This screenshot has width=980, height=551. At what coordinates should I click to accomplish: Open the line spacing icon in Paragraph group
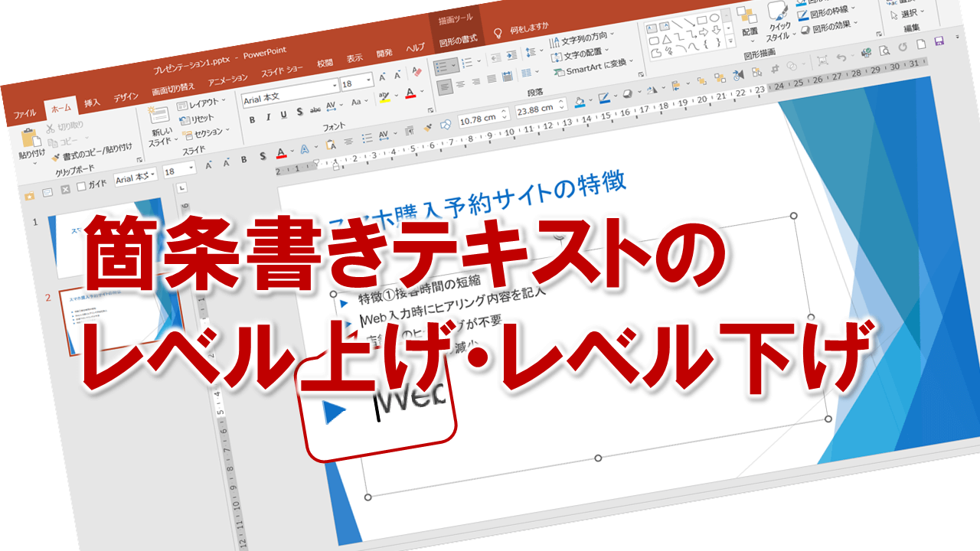point(532,53)
